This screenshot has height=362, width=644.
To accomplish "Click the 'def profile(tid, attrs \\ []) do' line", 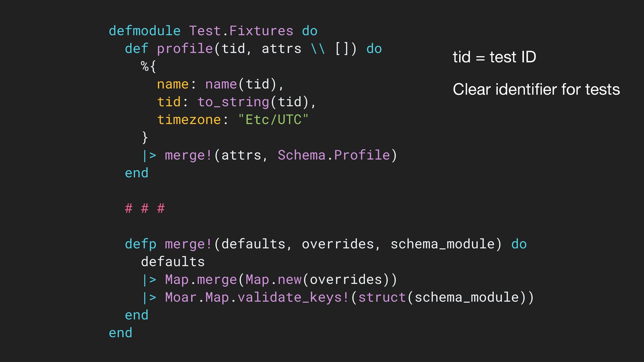I will pyautogui.click(x=253, y=49).
